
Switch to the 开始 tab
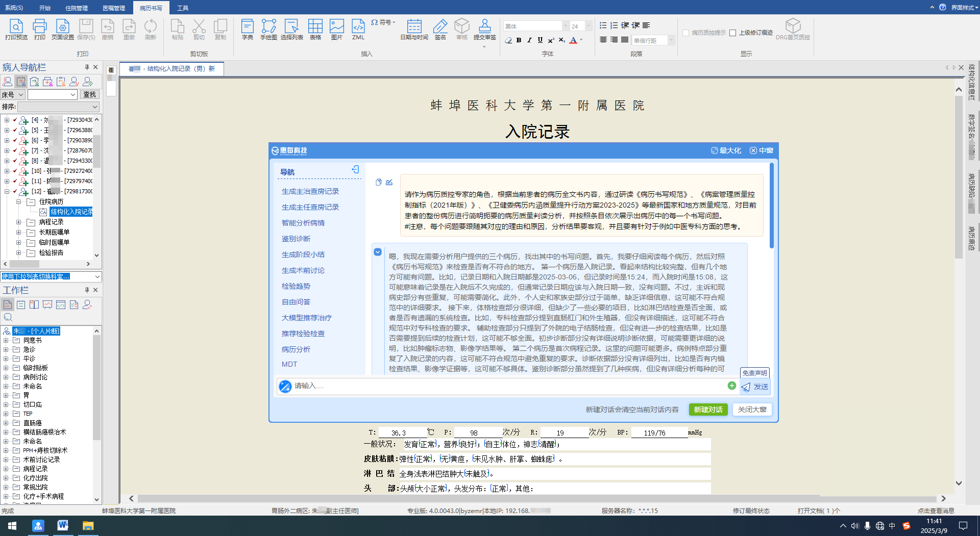point(45,8)
